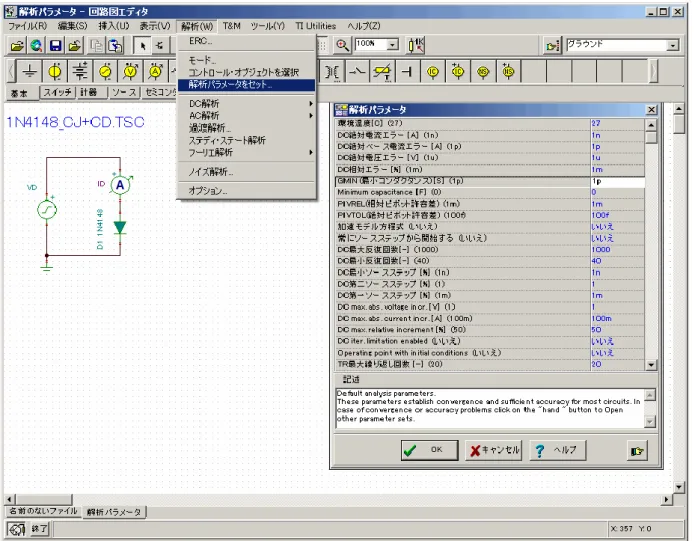The height and width of the screenshot is (541, 695).
Task: Click the diode D1 symbol in the circuit
Action: (x=120, y=227)
